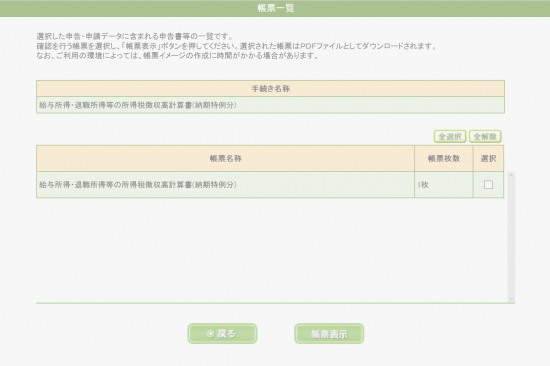This screenshot has width=550, height=366.
Task: Click the circular arrow icon on 戻る
Action: (x=210, y=334)
